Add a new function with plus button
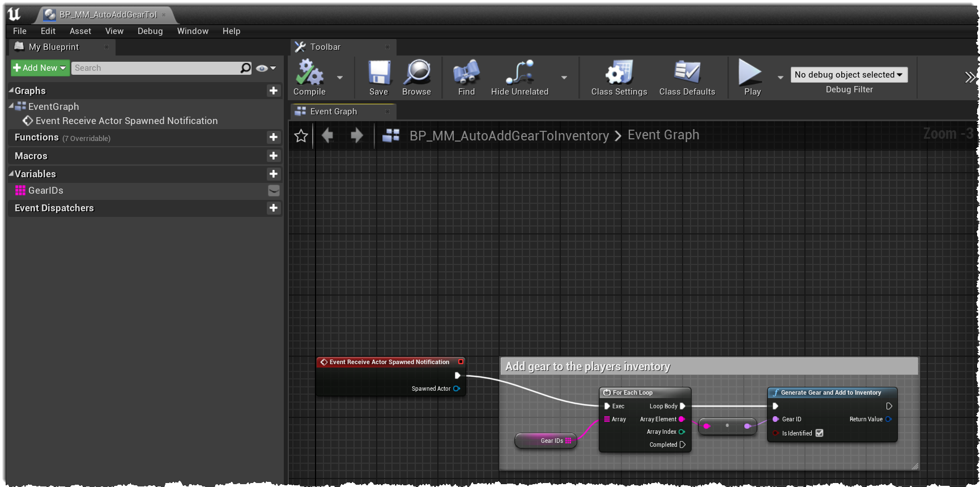This screenshot has width=980, height=487. [274, 137]
